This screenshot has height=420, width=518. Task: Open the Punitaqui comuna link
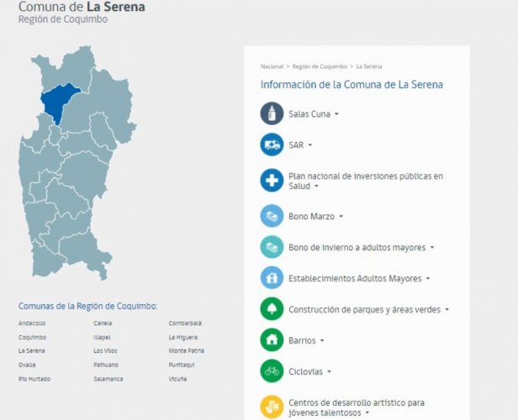pos(182,365)
